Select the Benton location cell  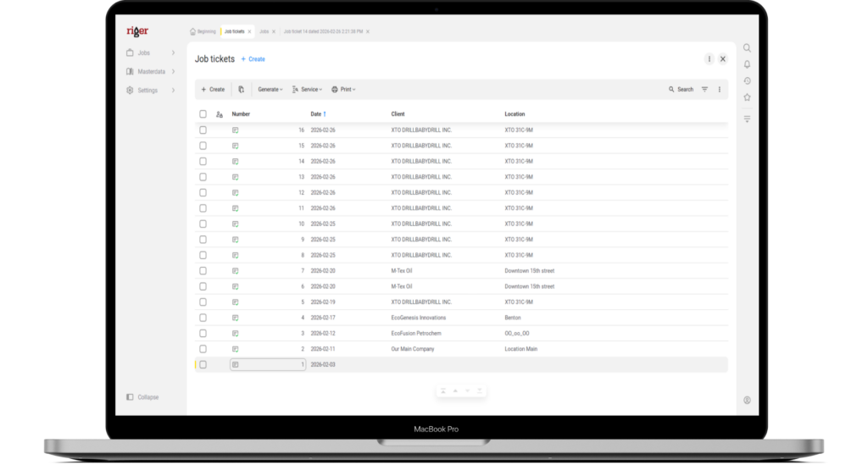[513, 318]
